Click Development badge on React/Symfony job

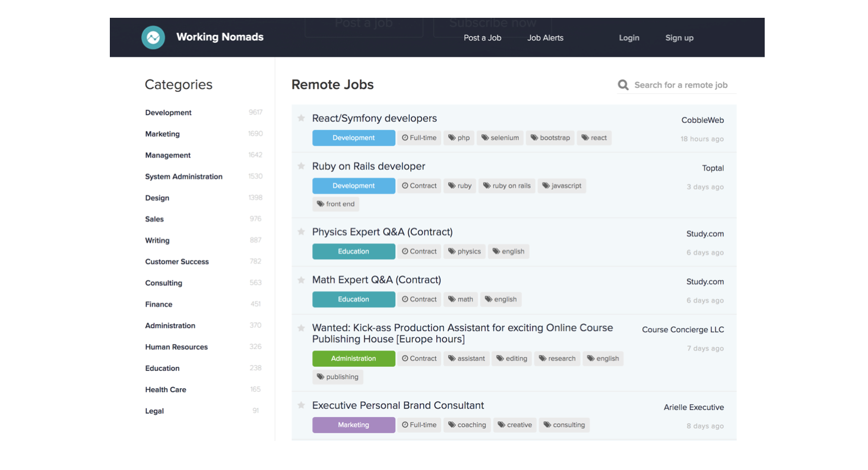pos(354,138)
